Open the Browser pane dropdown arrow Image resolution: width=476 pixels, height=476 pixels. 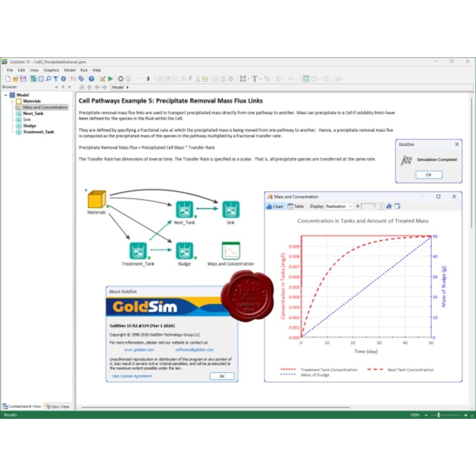pyautogui.click(x=56, y=87)
